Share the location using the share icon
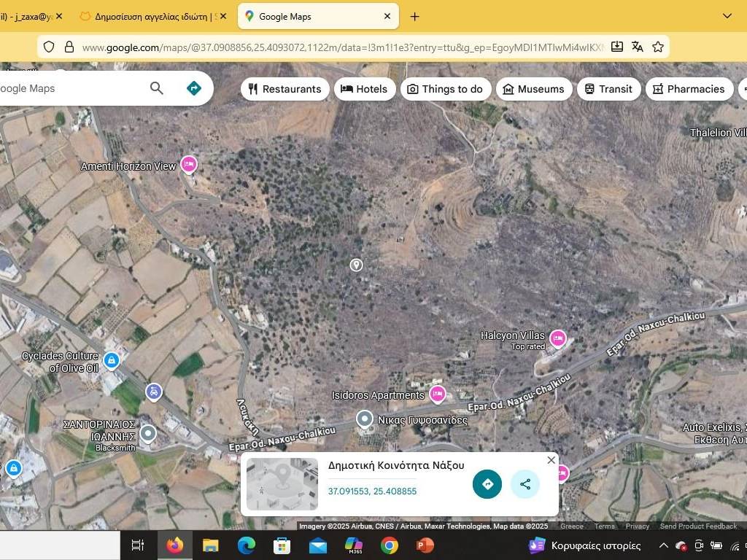747x560 pixels. coord(525,484)
